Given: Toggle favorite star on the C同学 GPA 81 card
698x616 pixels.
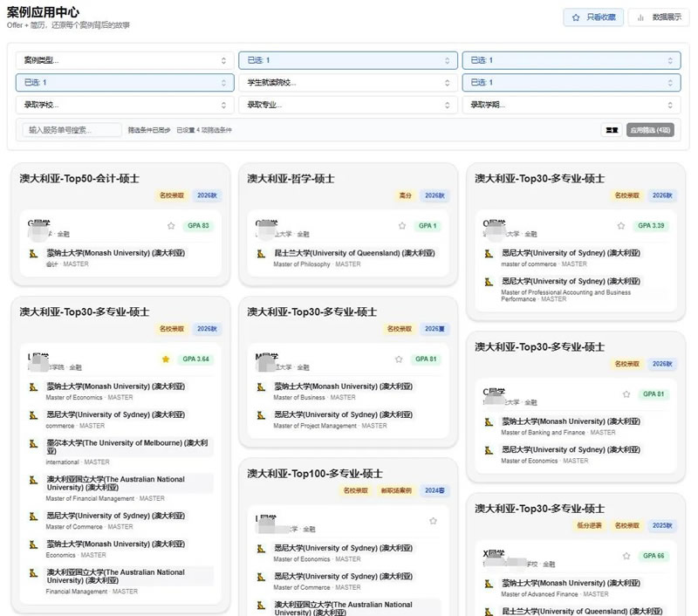Looking at the screenshot, I should (626, 394).
